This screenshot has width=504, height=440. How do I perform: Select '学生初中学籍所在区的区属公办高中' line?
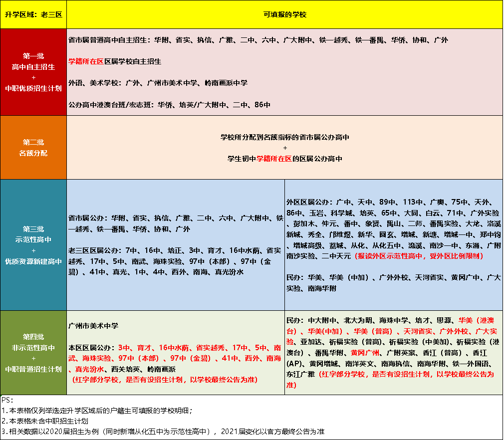point(285,159)
